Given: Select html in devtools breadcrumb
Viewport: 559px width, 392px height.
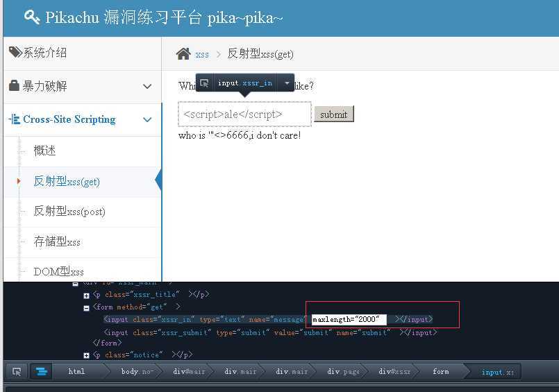Looking at the screenshot, I should click(x=76, y=371).
